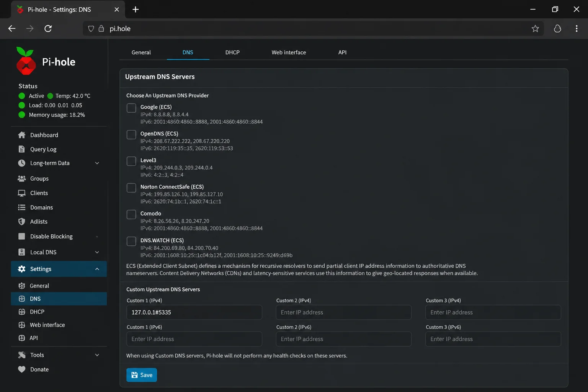Switch to the General settings tab
Image resolution: width=588 pixels, height=392 pixels.
point(141,52)
